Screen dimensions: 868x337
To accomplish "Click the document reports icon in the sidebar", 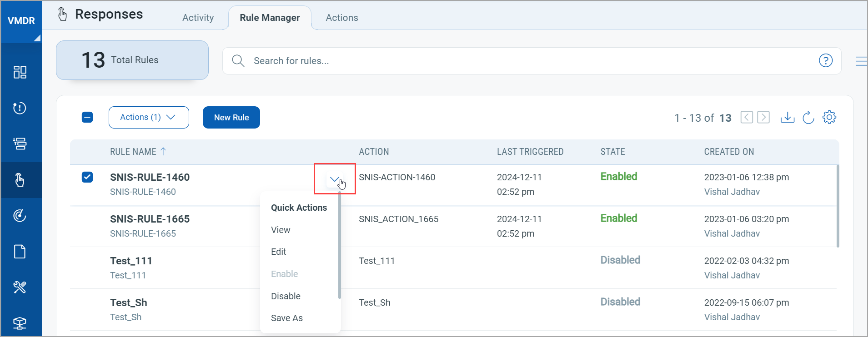I will [x=20, y=252].
